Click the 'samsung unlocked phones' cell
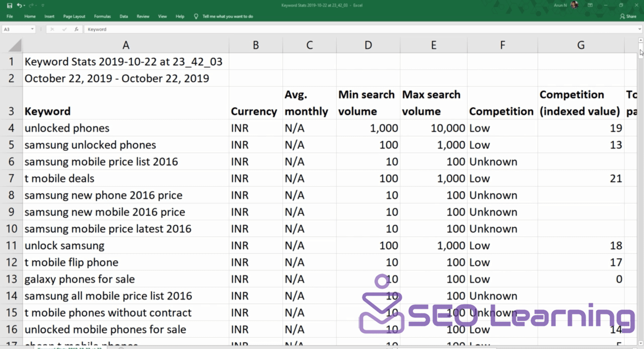The height and width of the screenshot is (349, 644). tap(126, 145)
